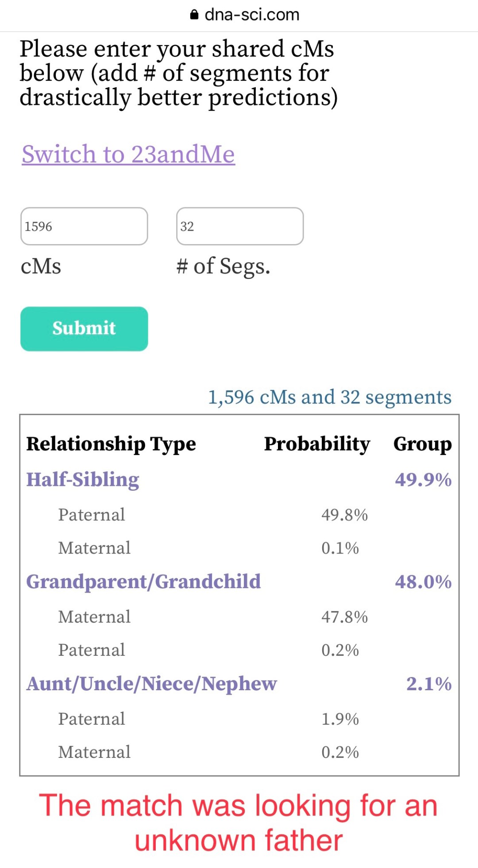This screenshot has height=868, width=478.
Task: Tap the dna-sci.com address text
Action: [x=251, y=15]
